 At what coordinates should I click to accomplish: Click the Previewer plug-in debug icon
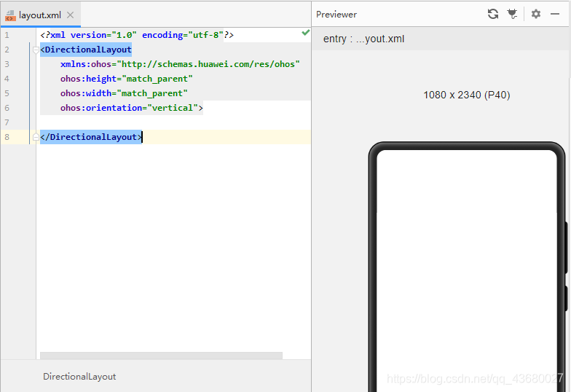coord(512,14)
